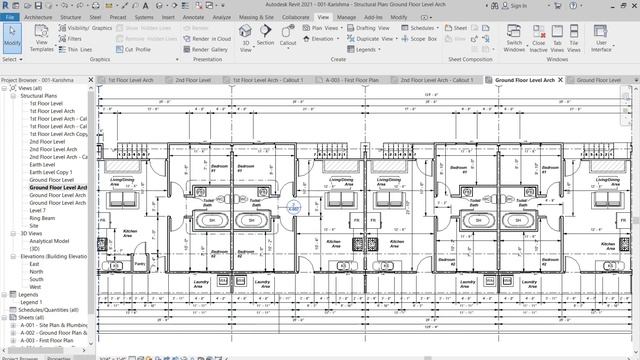The height and width of the screenshot is (360, 640).
Task: Open Schedules dropdown
Action: 420,28
